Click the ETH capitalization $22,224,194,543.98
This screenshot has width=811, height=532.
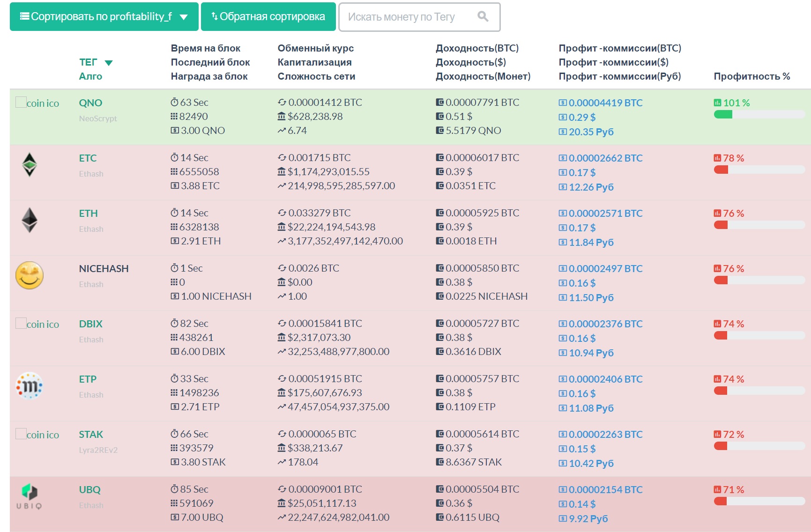click(332, 227)
